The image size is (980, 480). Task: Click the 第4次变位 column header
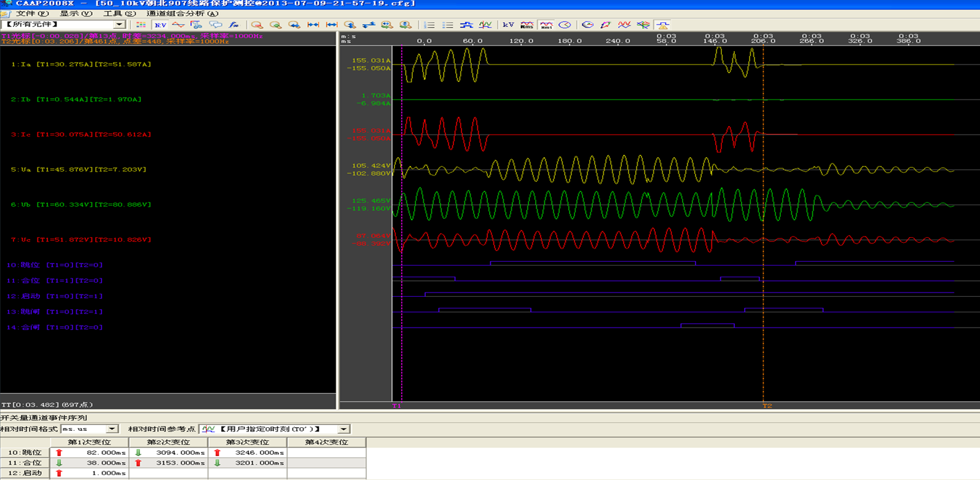326,443
